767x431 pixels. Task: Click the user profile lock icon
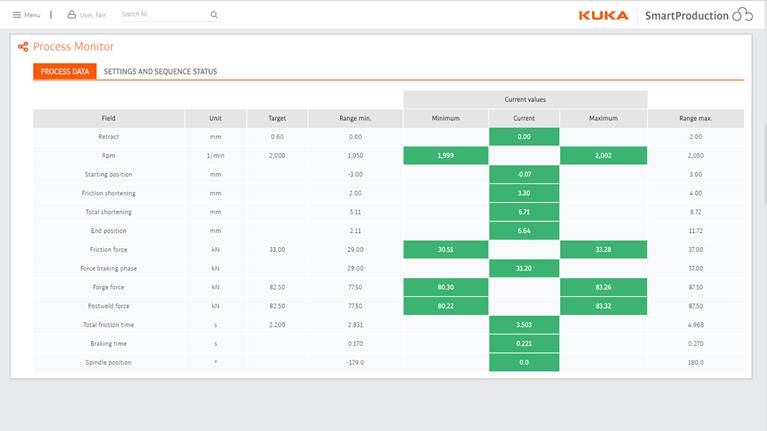point(71,15)
